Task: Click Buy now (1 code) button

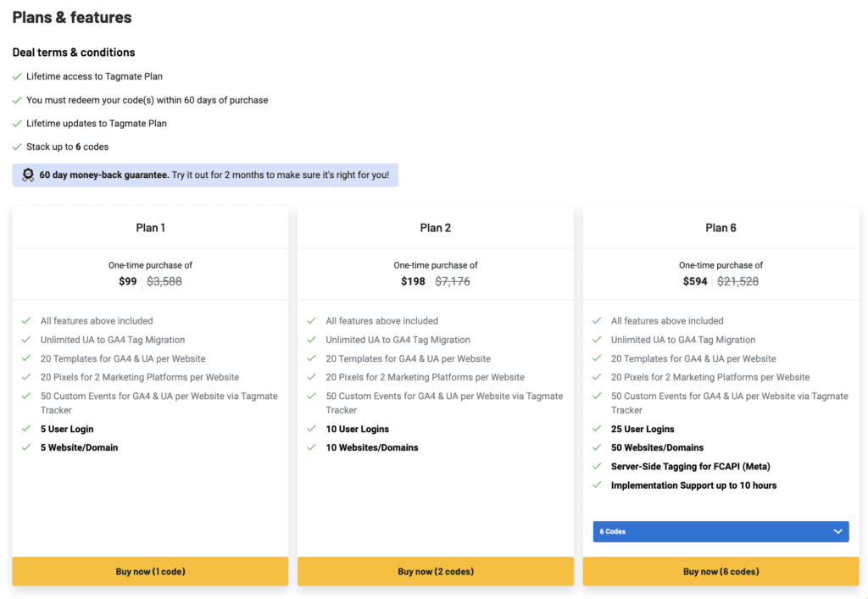Action: click(150, 571)
